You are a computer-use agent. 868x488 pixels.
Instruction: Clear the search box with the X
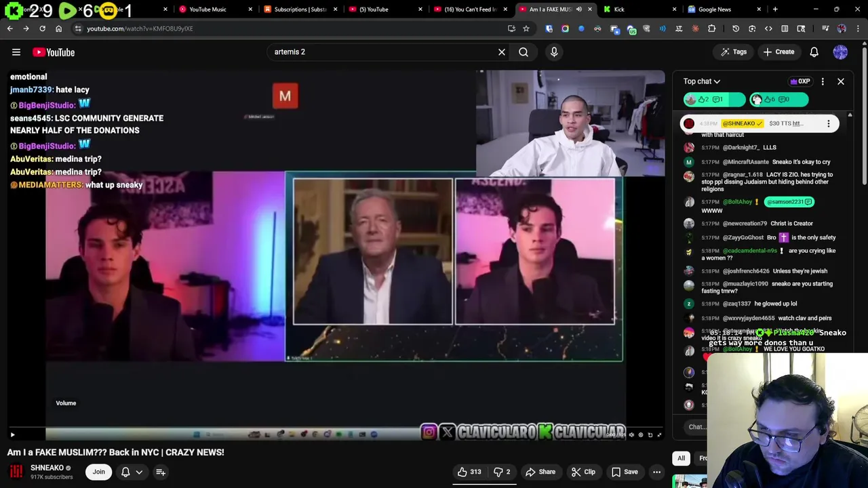[502, 52]
